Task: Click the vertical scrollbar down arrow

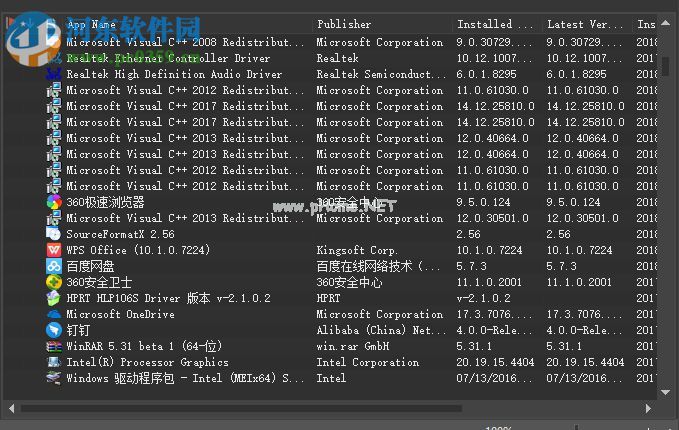Action: 666,392
